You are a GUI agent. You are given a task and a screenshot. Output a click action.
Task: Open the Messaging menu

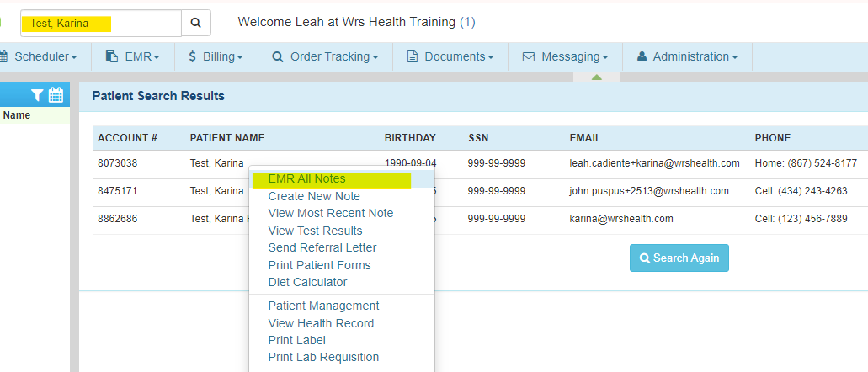[x=565, y=56]
